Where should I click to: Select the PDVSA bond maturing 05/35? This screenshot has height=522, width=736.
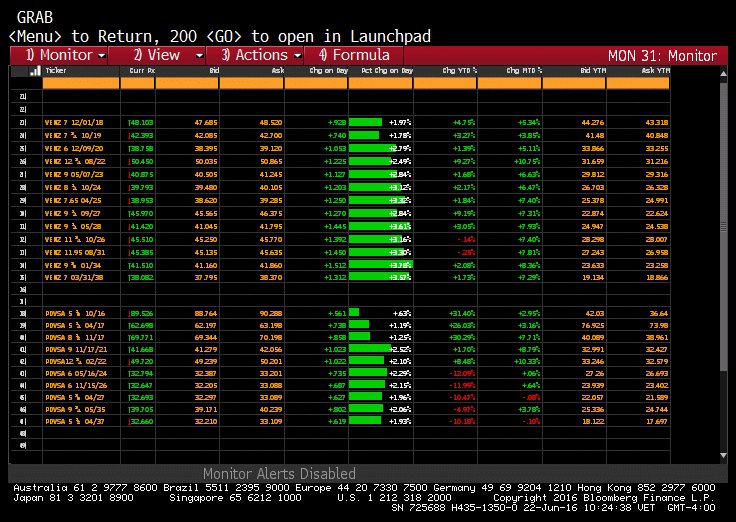click(75, 409)
